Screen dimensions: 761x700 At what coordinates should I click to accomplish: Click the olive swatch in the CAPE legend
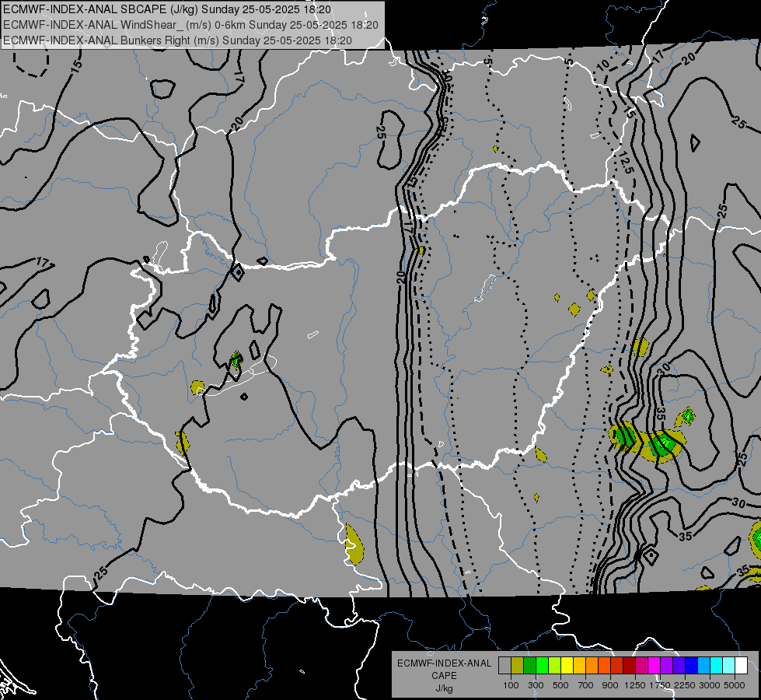(x=518, y=666)
